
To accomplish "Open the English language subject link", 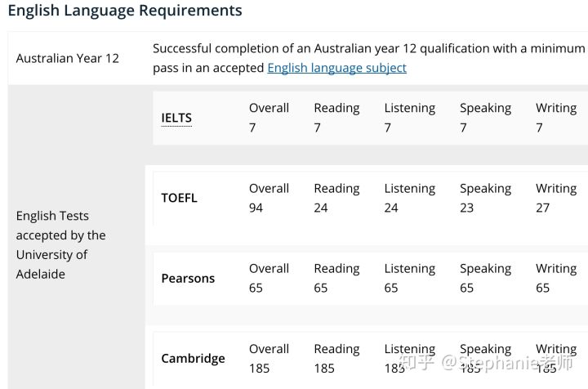I will [x=336, y=68].
